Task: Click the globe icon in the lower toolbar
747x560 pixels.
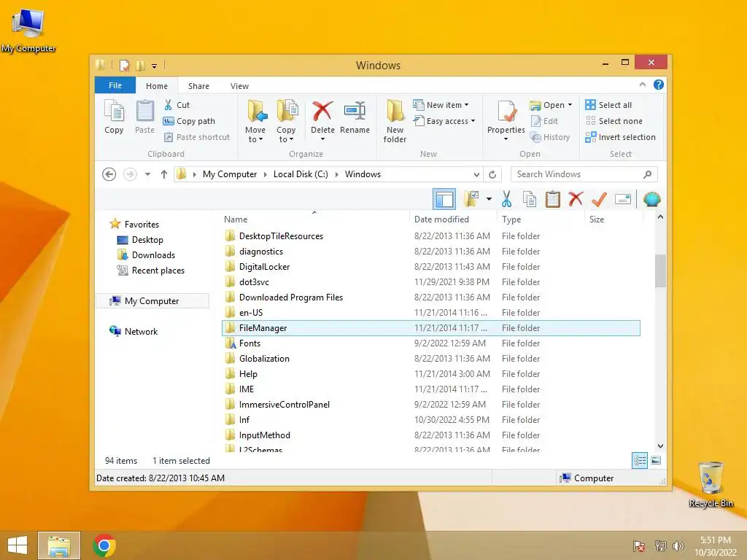Action: click(651, 199)
